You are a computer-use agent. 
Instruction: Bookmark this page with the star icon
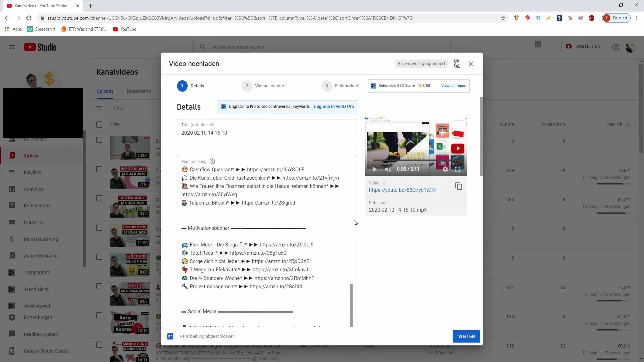point(503,18)
